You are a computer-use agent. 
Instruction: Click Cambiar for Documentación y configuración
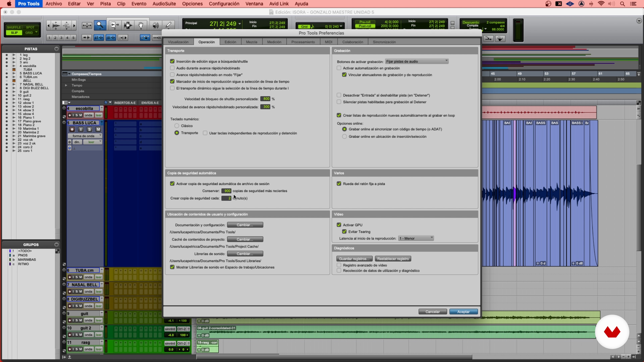[245, 225]
